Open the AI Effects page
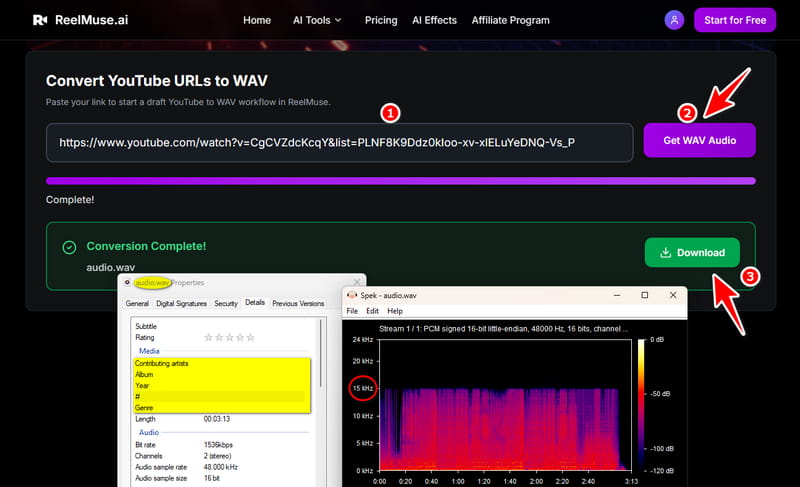The width and height of the screenshot is (800, 487). pyautogui.click(x=434, y=20)
